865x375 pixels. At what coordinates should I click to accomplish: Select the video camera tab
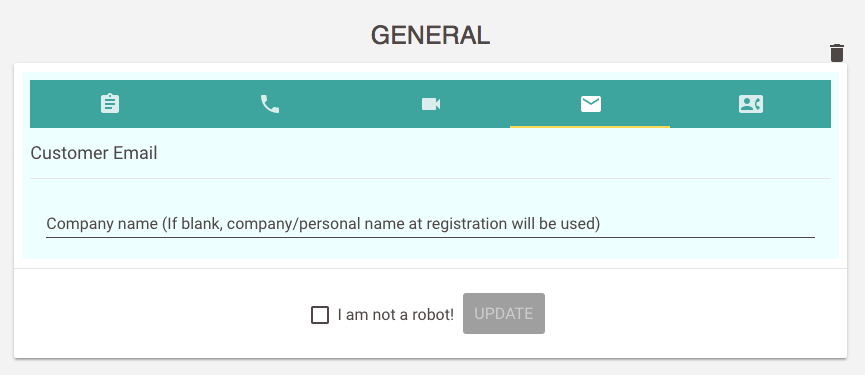click(430, 104)
